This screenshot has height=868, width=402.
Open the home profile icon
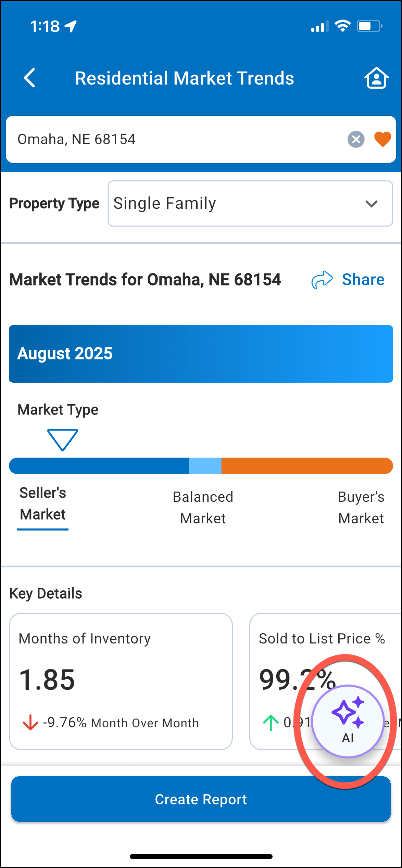[x=376, y=78]
